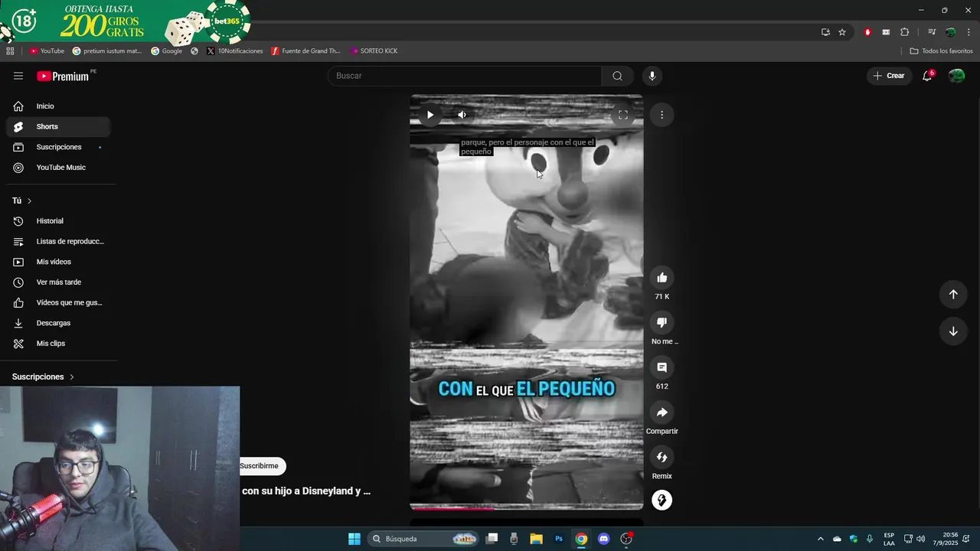Viewport: 980px width, 551px height.
Task: Show hidden system tray icons
Action: click(820, 539)
